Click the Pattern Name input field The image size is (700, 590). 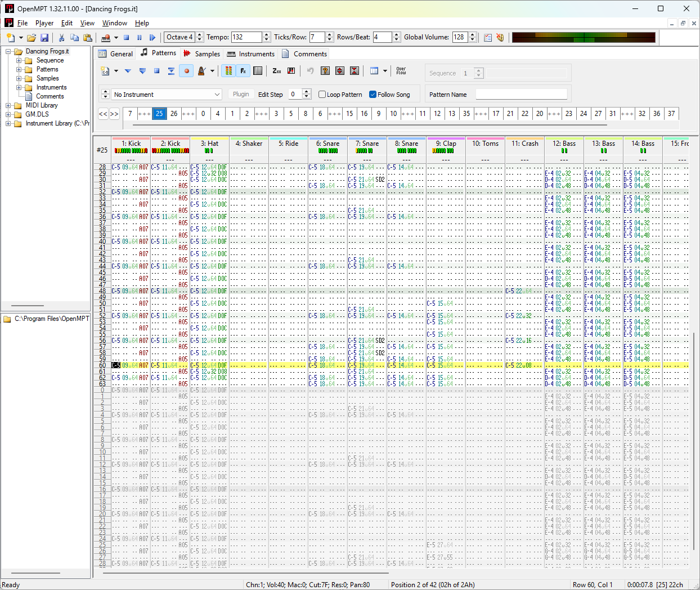click(522, 95)
